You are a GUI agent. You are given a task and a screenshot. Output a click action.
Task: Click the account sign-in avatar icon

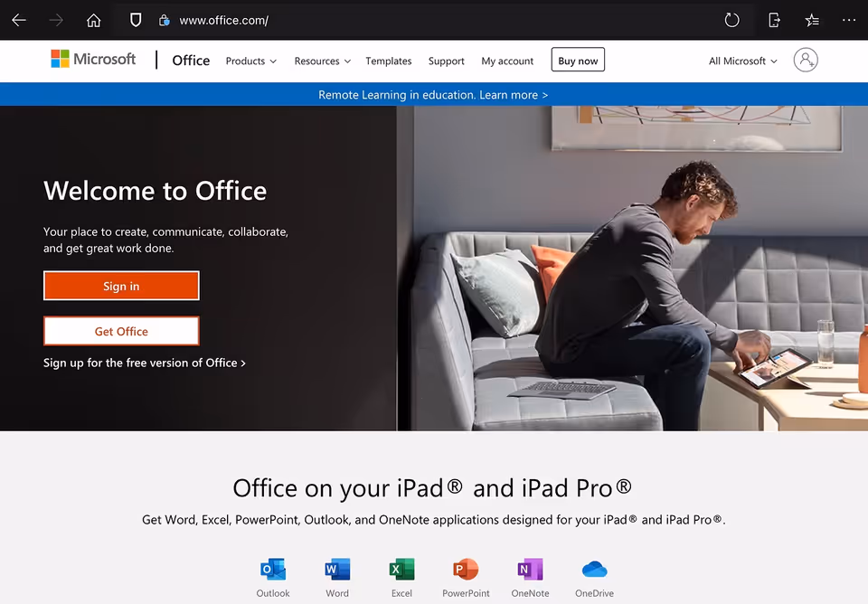click(x=806, y=60)
